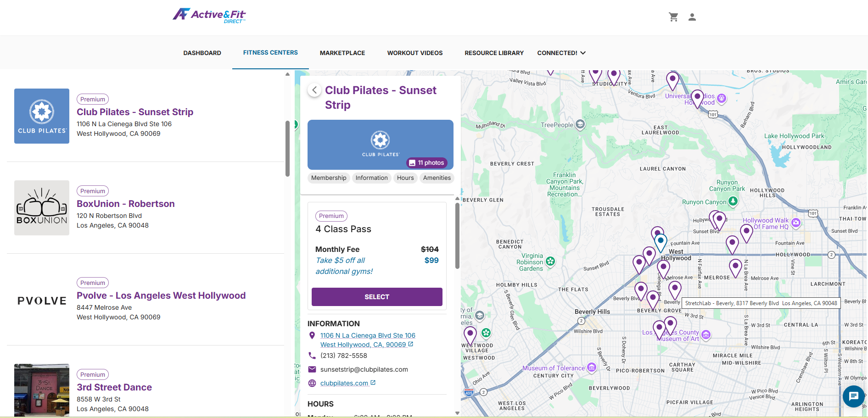Open the Fitness Centers tab

270,52
